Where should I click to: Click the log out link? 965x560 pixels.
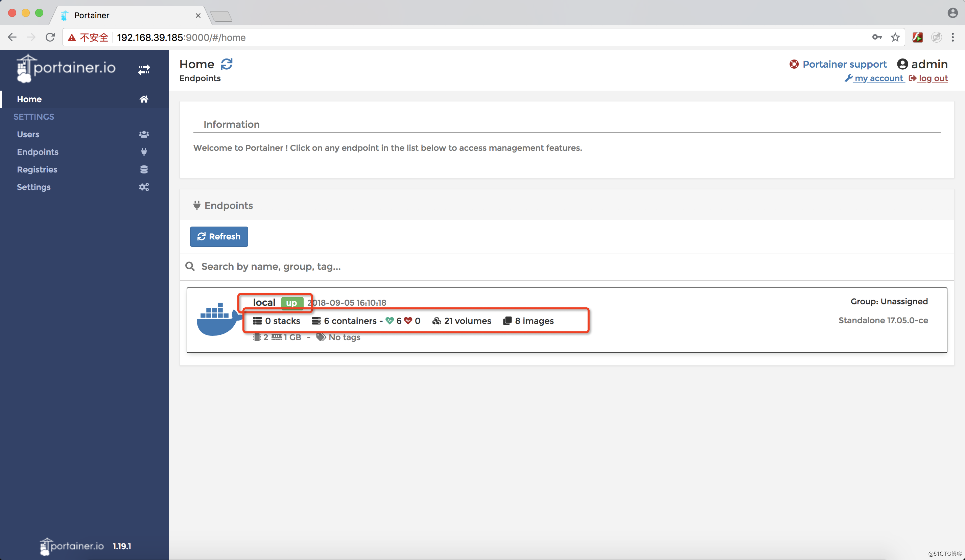click(x=928, y=78)
